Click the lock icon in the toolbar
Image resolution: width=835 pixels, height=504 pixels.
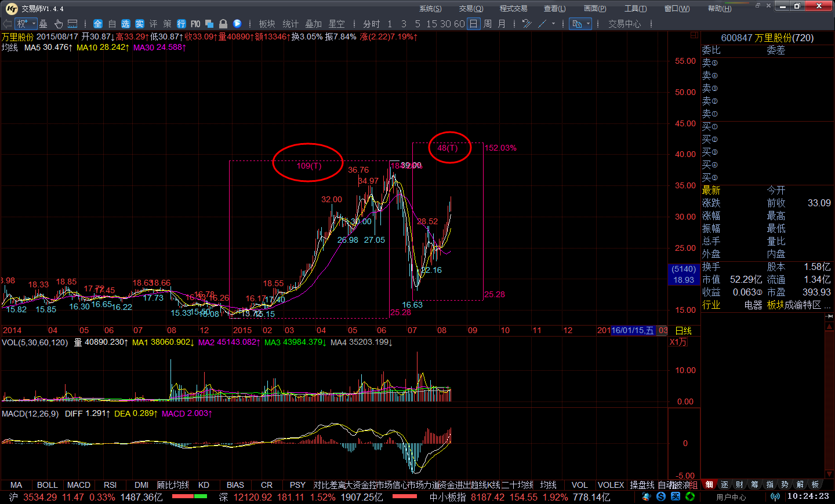(x=223, y=24)
